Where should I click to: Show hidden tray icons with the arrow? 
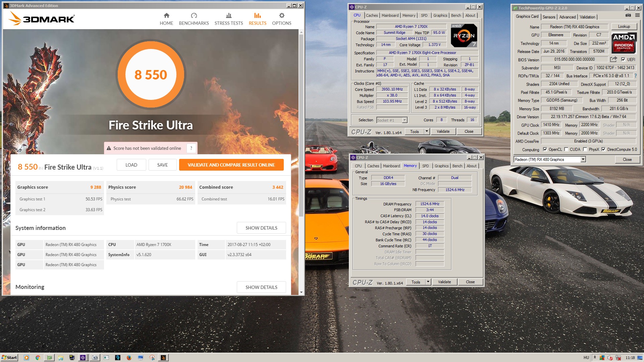tap(595, 357)
